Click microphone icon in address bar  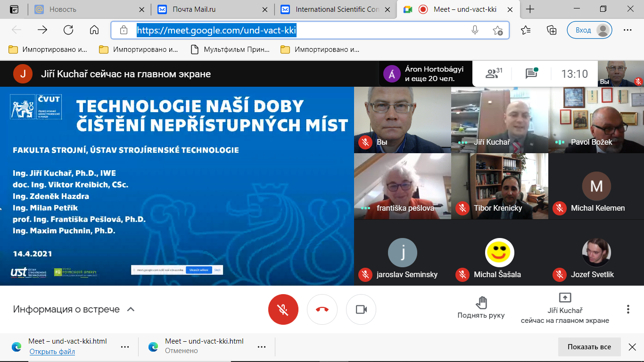click(475, 30)
